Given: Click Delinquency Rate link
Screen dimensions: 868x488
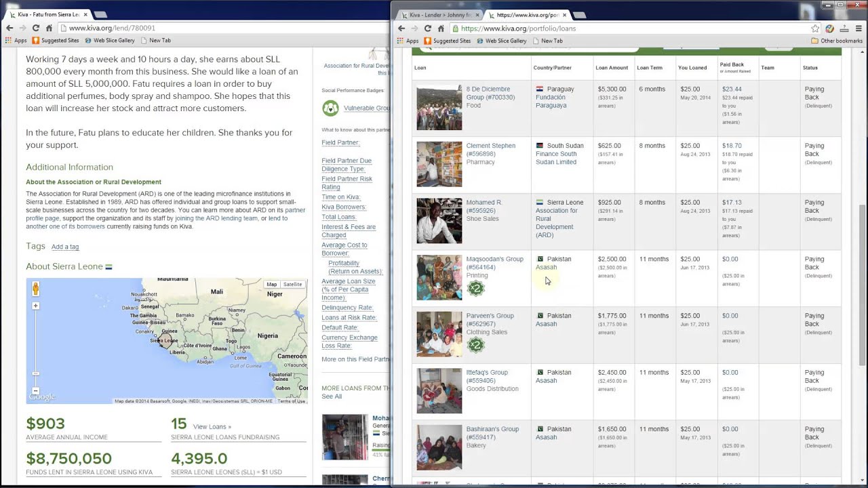Looking at the screenshot, I should coord(347,308).
